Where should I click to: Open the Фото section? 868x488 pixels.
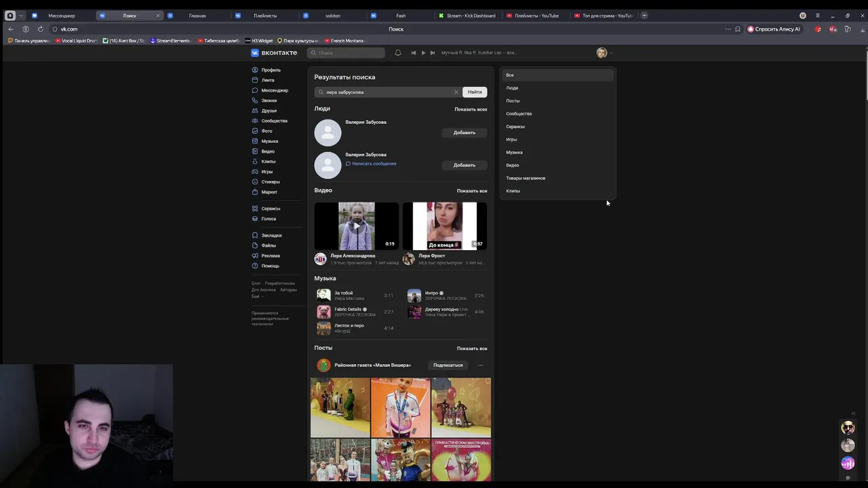pos(267,131)
